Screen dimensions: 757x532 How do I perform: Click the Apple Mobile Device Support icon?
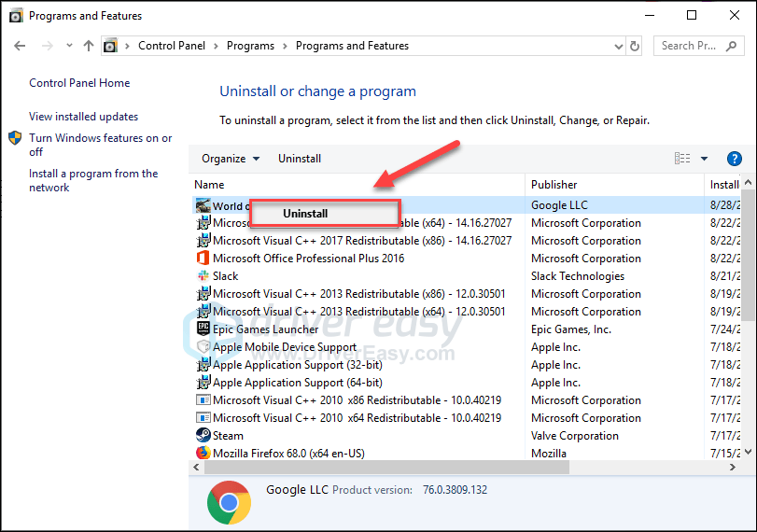click(x=203, y=346)
